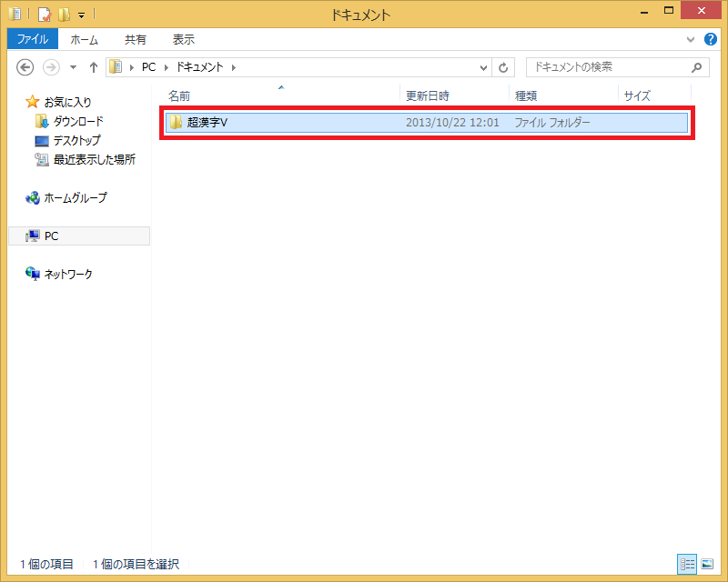
Task: Open the ファイル menu tab
Action: (32, 40)
